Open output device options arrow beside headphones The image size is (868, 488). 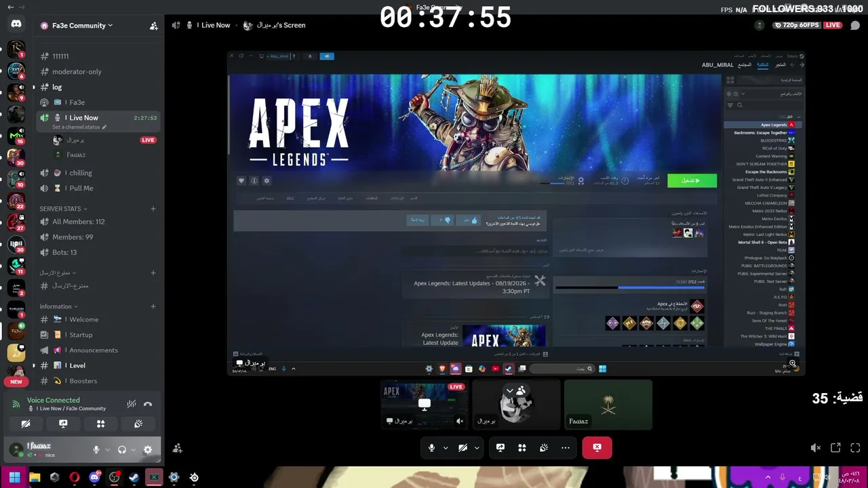(x=133, y=449)
